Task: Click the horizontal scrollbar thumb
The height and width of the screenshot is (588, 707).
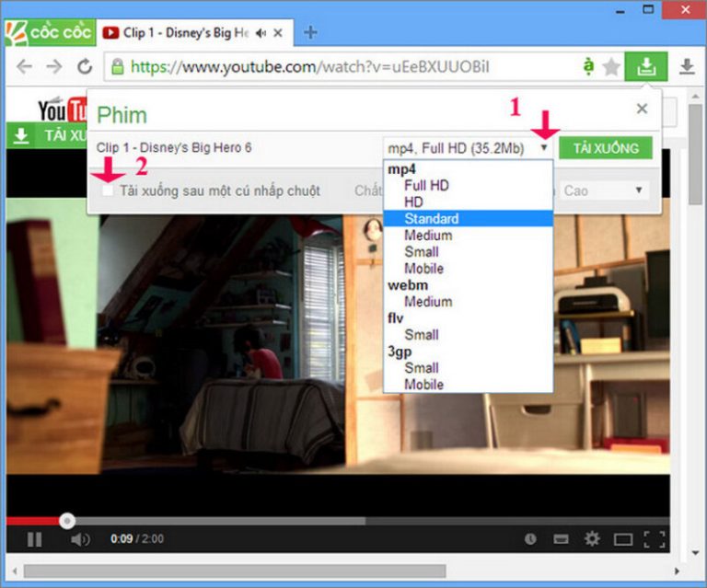Action: [x=235, y=571]
